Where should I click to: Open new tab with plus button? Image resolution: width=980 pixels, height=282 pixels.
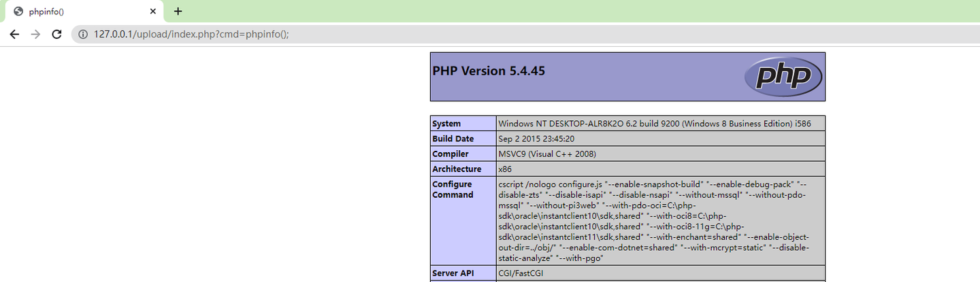click(178, 11)
